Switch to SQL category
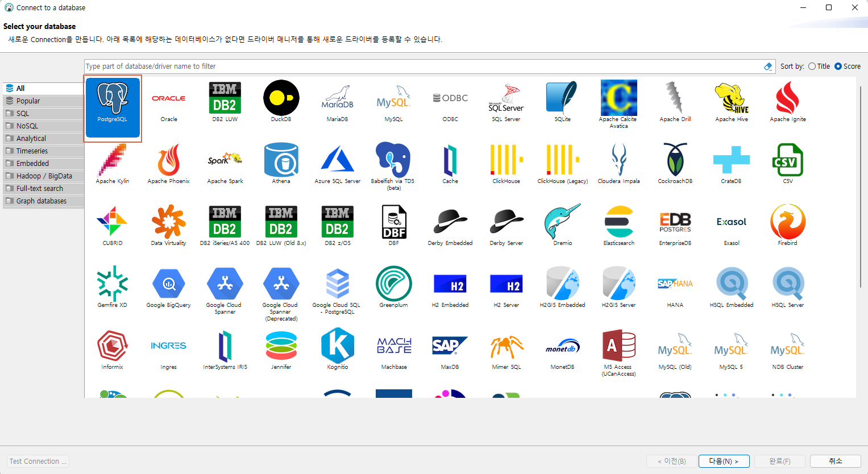 pos(44,114)
